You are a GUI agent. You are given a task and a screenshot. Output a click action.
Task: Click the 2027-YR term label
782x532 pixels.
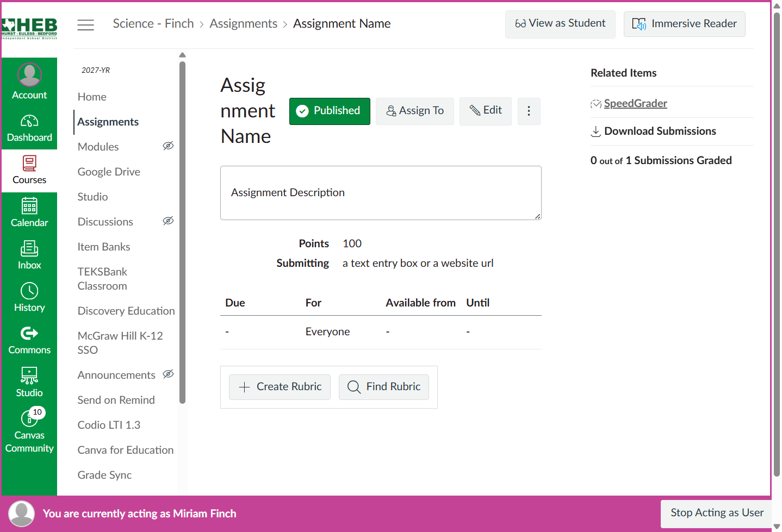(x=96, y=70)
